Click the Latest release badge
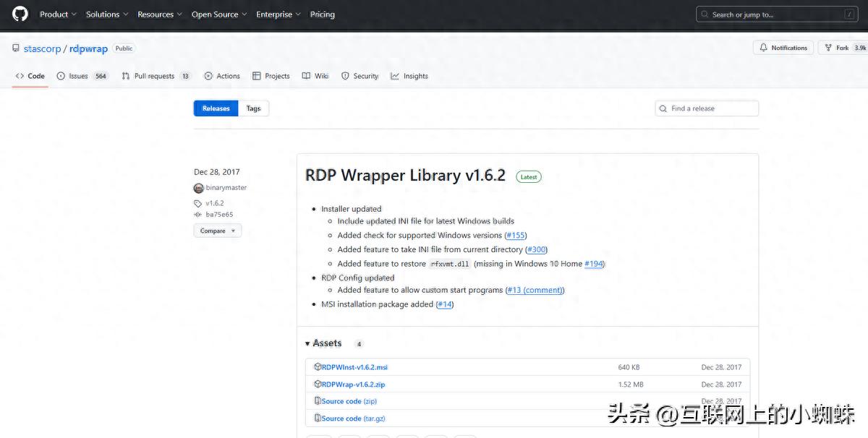The image size is (868, 438). tap(529, 176)
